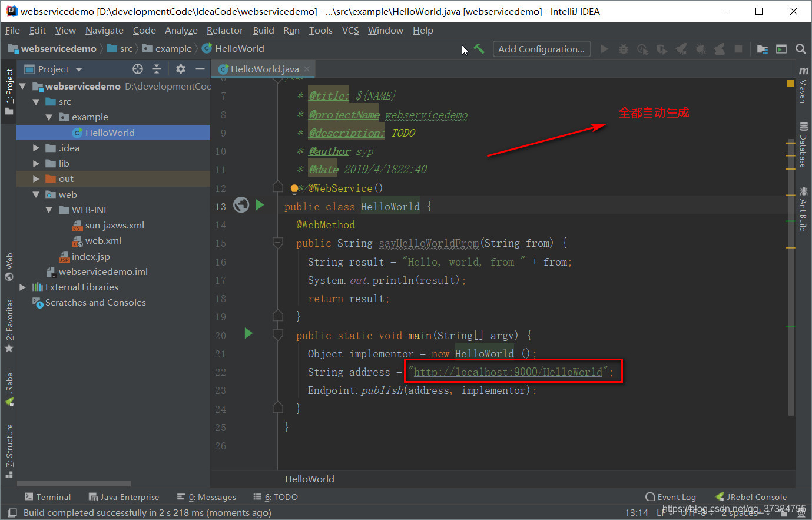The height and width of the screenshot is (520, 812).
Task: Collapse the webservicedemo root node
Action: tap(22, 86)
